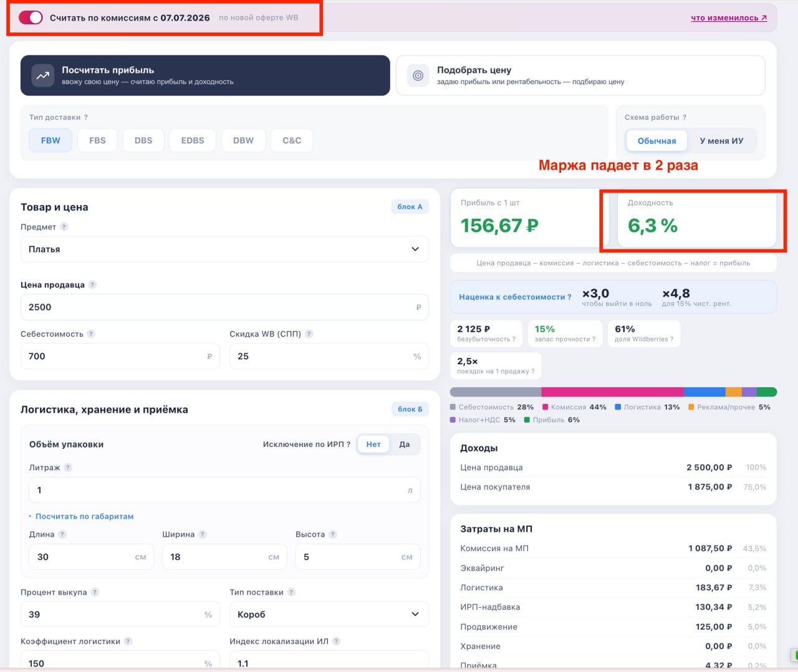Select the FBS delivery type tab
Image resolution: width=798 pixels, height=672 pixels.
97,140
